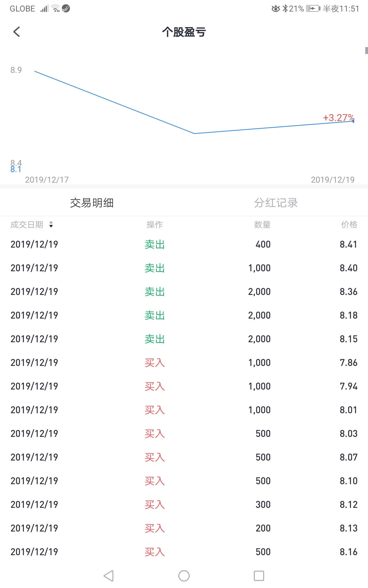Select the 卖出 row at price 8.36
368x588 pixels.
(184, 291)
